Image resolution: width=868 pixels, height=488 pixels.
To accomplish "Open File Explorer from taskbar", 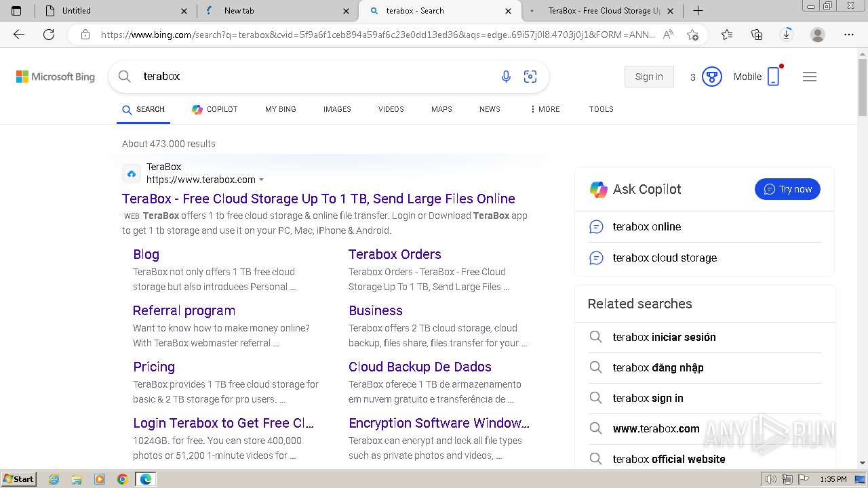I will pyautogui.click(x=77, y=479).
